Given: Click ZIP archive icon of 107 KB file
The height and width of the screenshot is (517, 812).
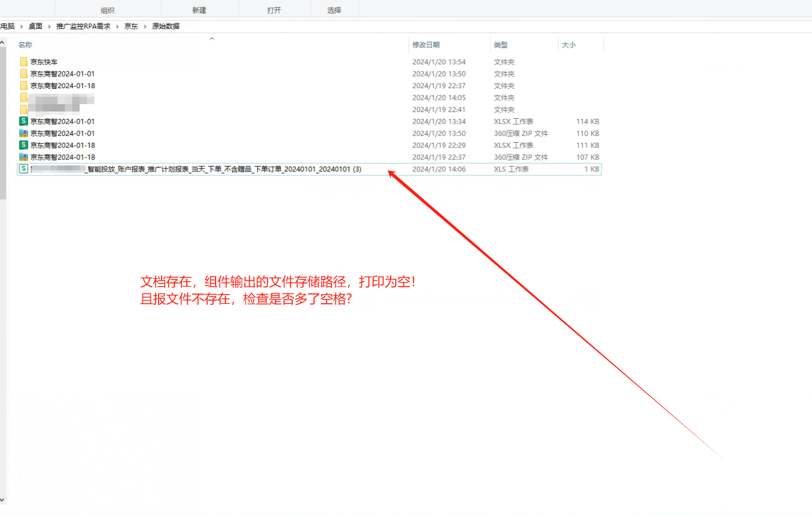Looking at the screenshot, I should tap(24, 157).
